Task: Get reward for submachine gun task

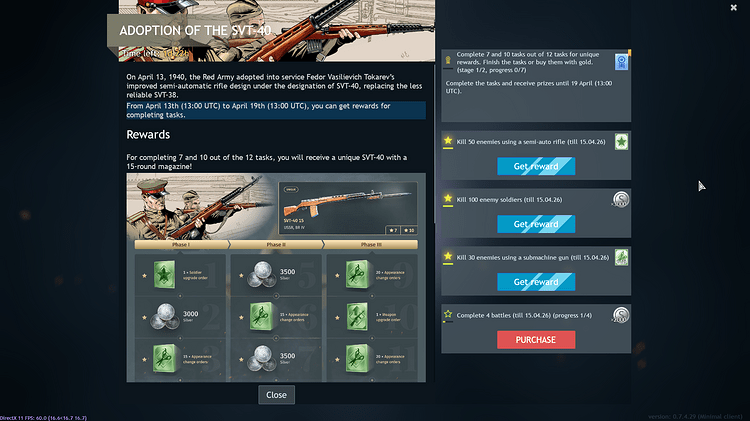Action: tap(536, 282)
